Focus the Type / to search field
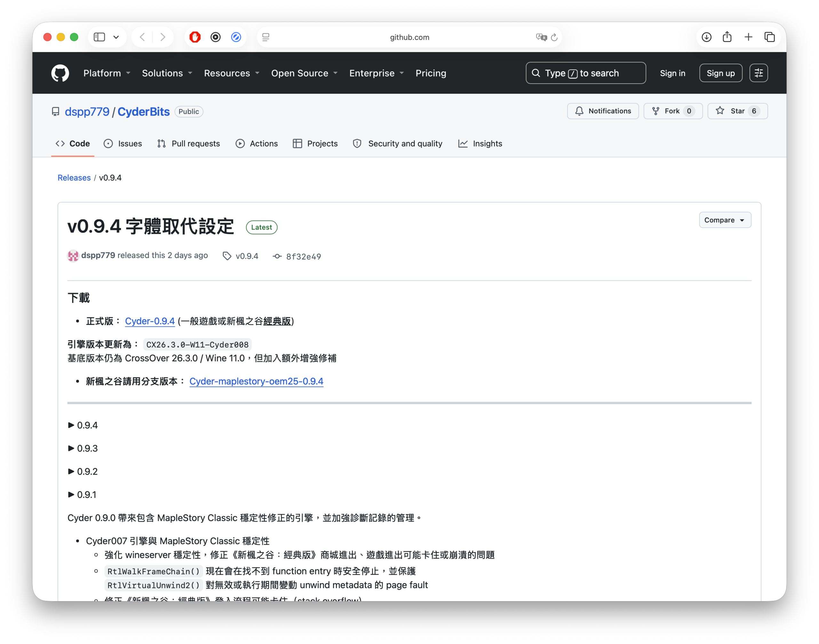819x644 pixels. coord(585,73)
